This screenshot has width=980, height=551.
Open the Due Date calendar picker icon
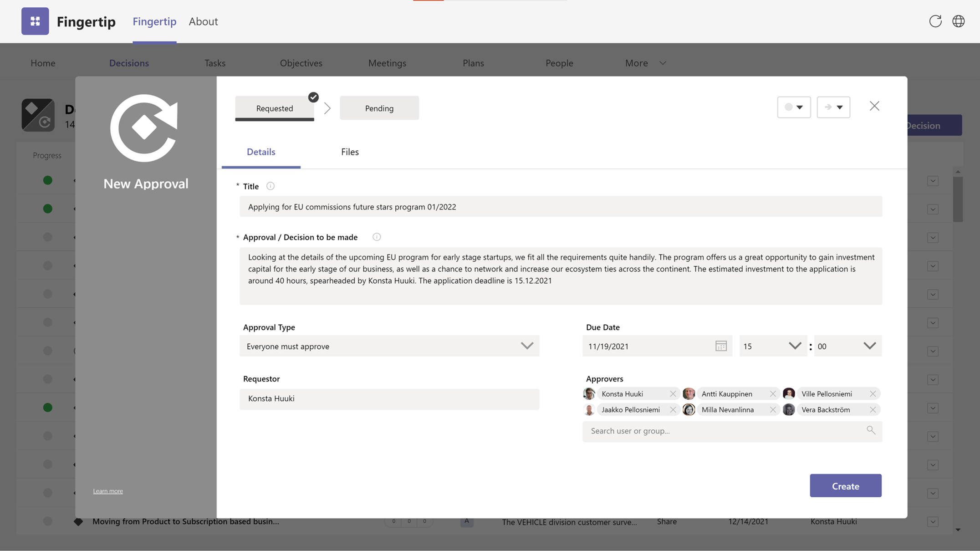[721, 346]
